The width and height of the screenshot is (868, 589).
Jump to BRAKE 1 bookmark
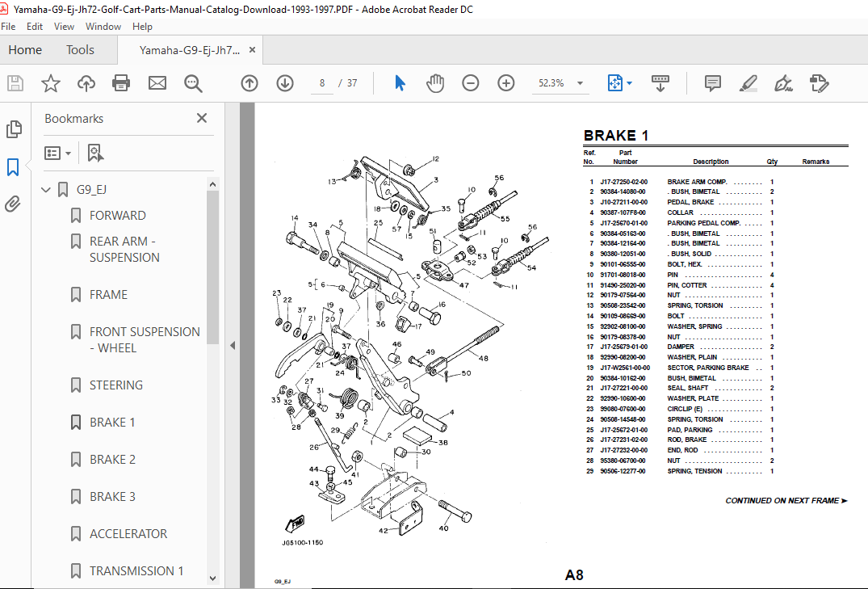(112, 423)
